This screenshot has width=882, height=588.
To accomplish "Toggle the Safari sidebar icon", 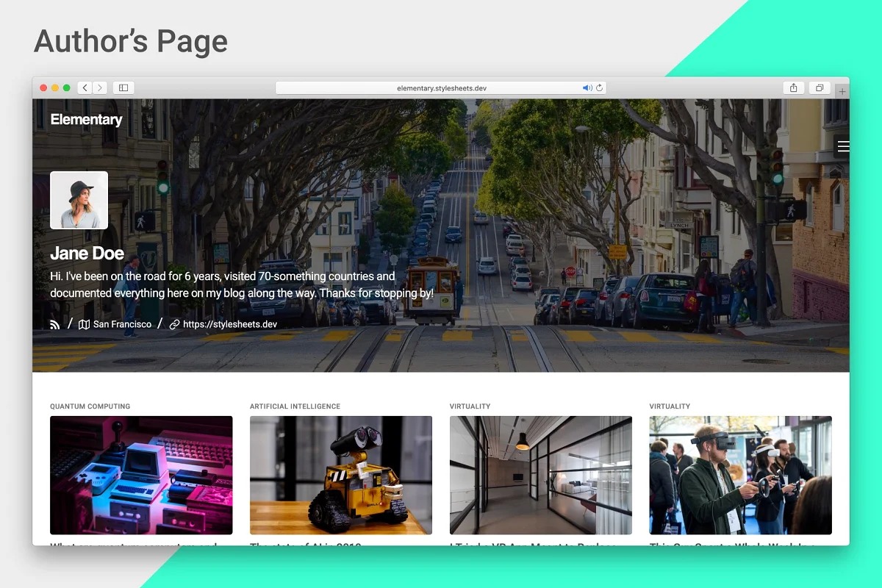I will pos(123,88).
